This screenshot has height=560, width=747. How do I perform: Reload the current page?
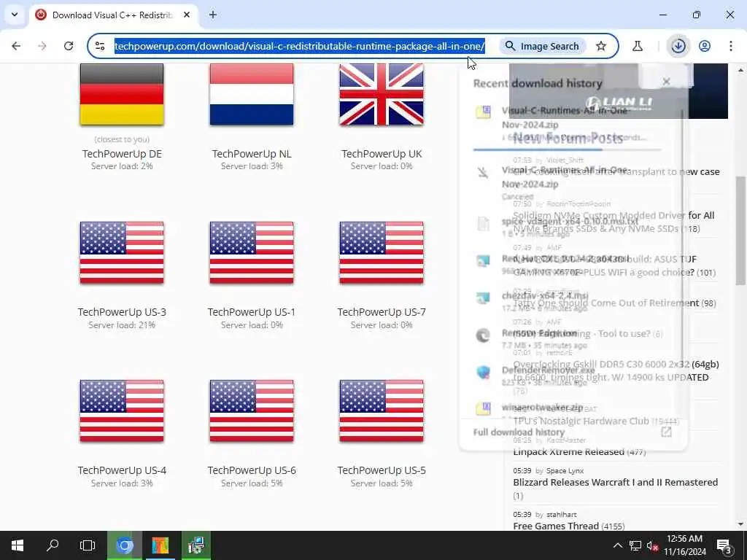point(69,46)
